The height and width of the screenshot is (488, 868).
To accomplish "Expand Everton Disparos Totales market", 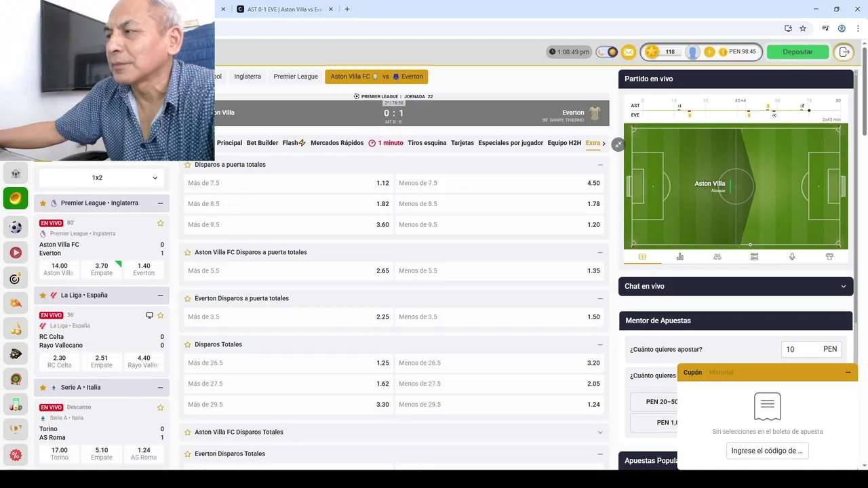I will (600, 453).
